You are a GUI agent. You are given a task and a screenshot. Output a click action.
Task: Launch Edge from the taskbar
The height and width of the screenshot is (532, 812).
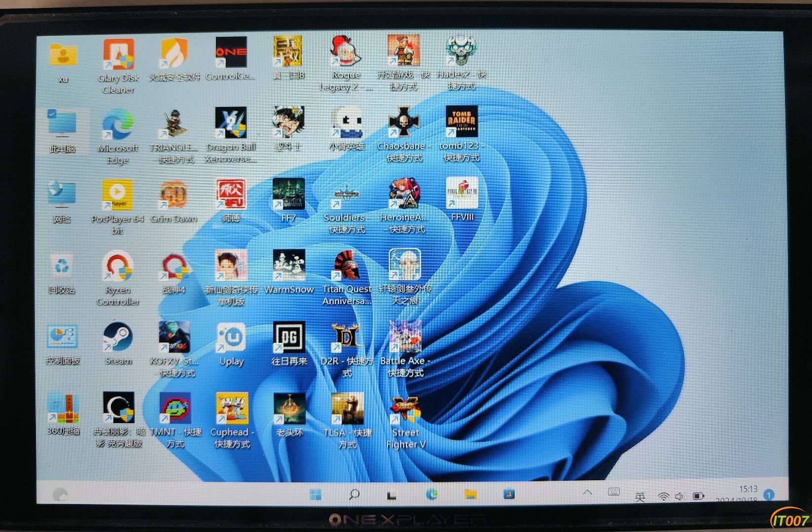pos(432,494)
